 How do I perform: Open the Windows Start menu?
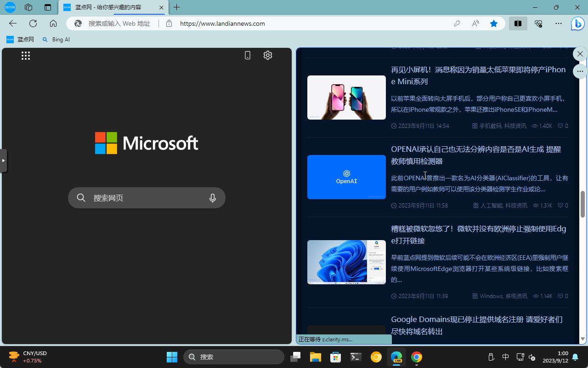point(172,357)
